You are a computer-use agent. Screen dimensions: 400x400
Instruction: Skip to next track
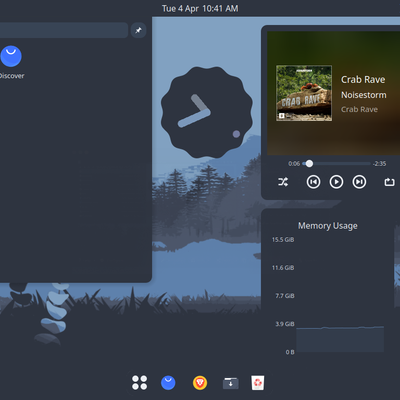359,182
